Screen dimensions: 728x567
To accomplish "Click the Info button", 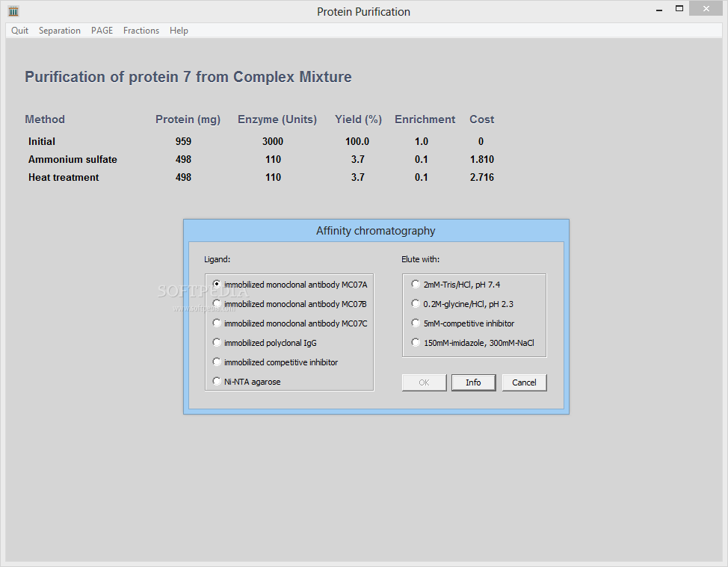I will tap(474, 382).
